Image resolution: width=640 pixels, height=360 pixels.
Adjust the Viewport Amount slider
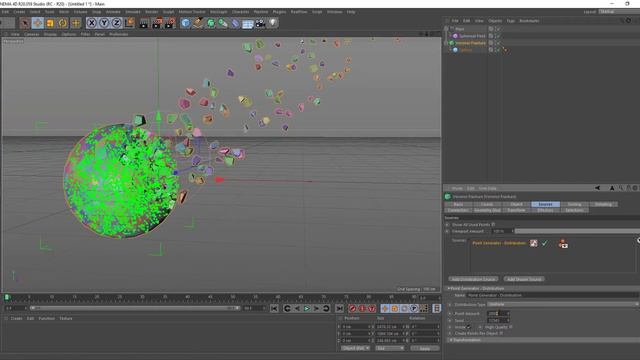click(x=576, y=231)
